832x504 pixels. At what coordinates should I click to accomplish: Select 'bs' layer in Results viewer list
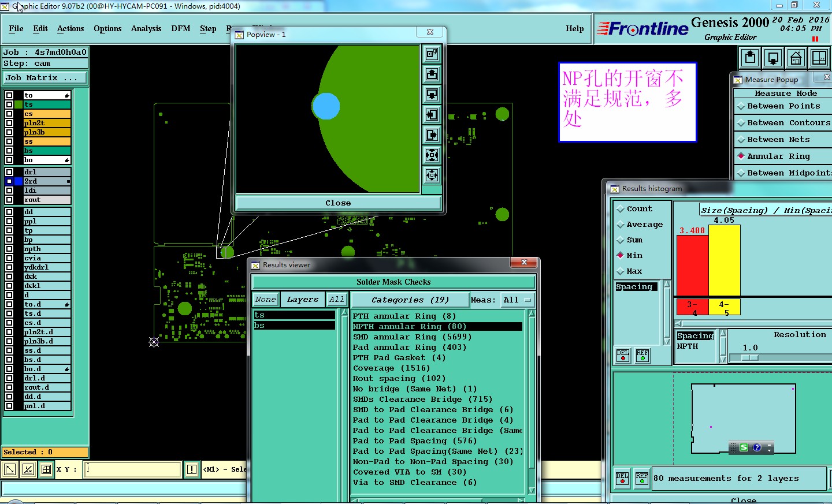pyautogui.click(x=294, y=326)
